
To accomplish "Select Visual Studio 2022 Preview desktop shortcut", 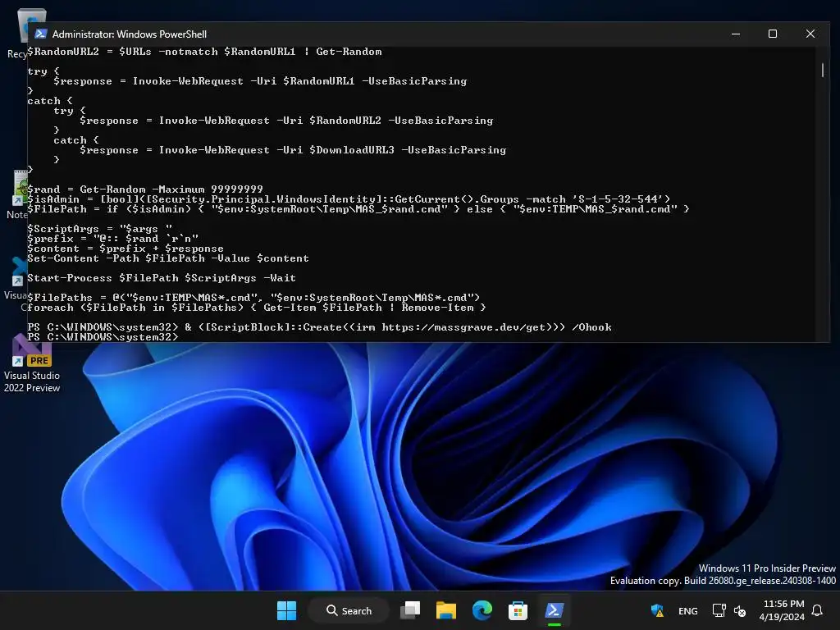I will click(32, 364).
